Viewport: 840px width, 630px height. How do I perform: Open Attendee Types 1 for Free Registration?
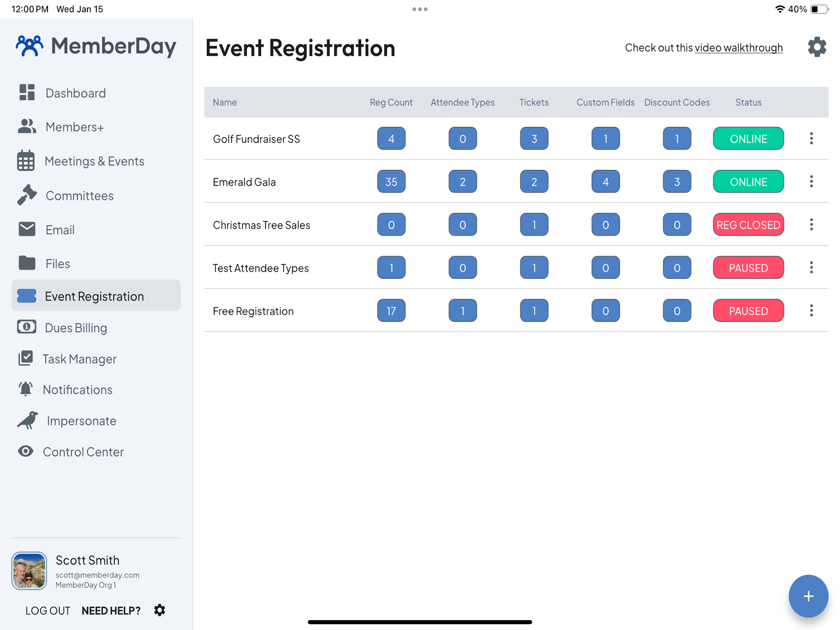click(x=462, y=310)
